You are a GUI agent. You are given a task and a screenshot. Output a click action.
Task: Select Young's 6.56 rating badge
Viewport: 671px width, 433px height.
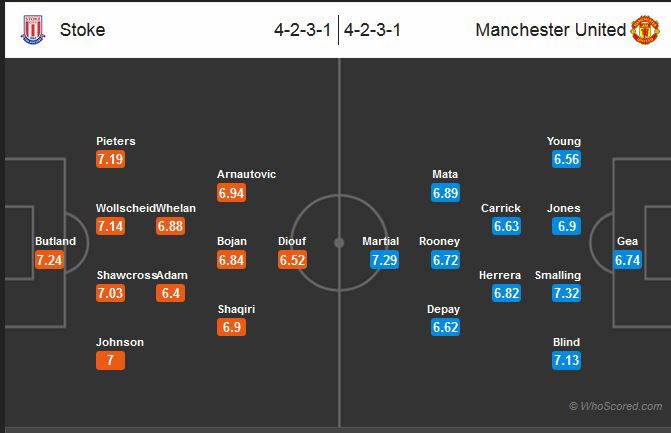[566, 160]
